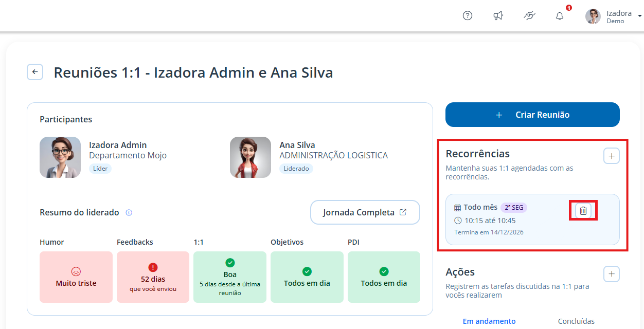Select the Em andamento tab
Screen dimensions: 644x329
(489, 321)
